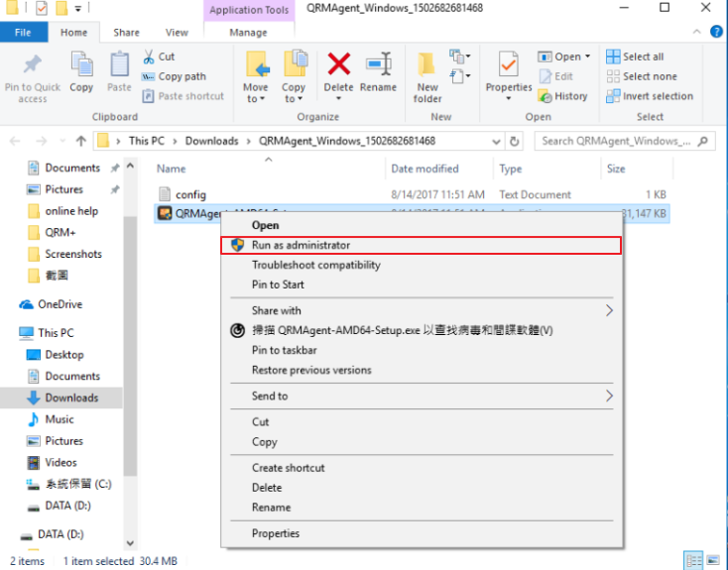Click the Copy ribbon icon
The image size is (728, 570).
click(x=81, y=65)
